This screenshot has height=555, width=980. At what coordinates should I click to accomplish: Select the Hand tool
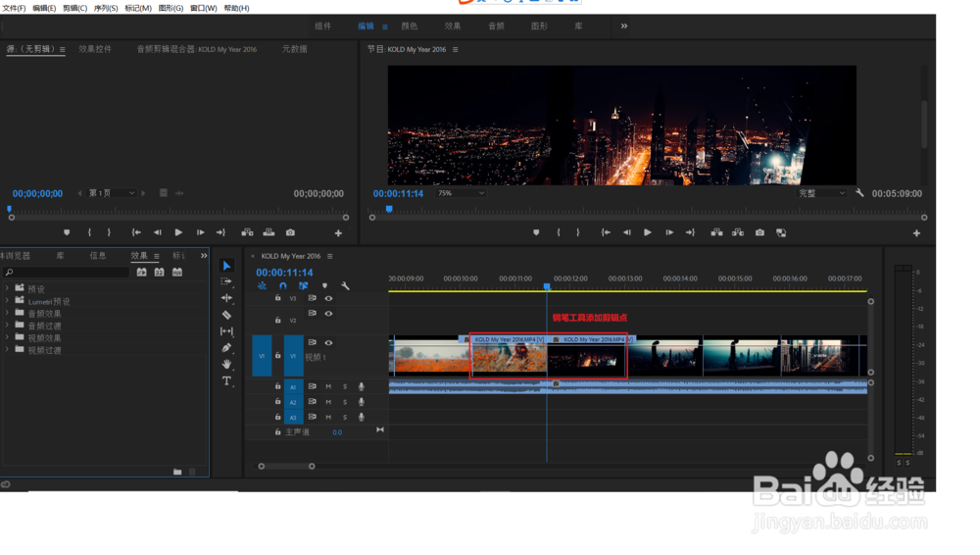click(226, 364)
